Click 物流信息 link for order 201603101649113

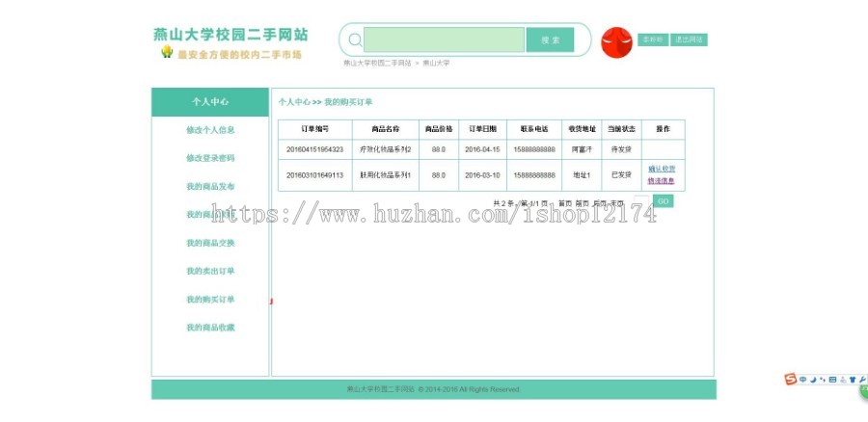661,181
